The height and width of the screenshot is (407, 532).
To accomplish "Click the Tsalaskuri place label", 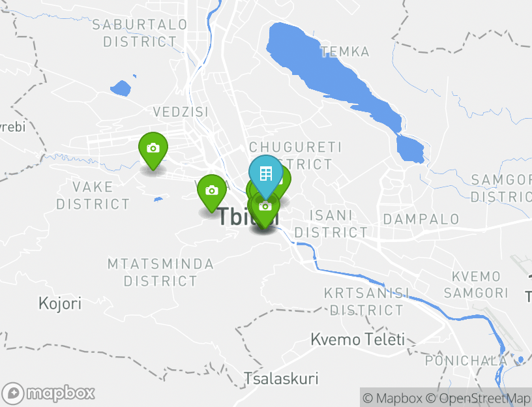I will click(281, 378).
